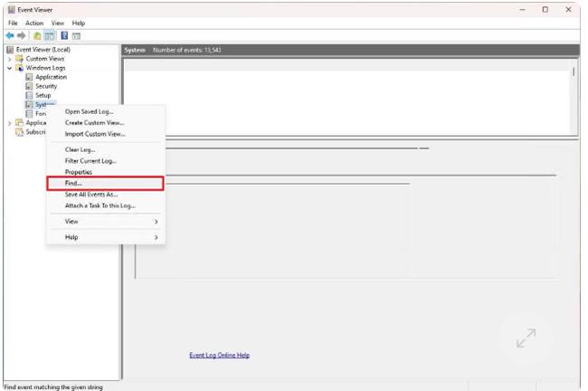Choose Find... from the context menu

click(x=105, y=184)
